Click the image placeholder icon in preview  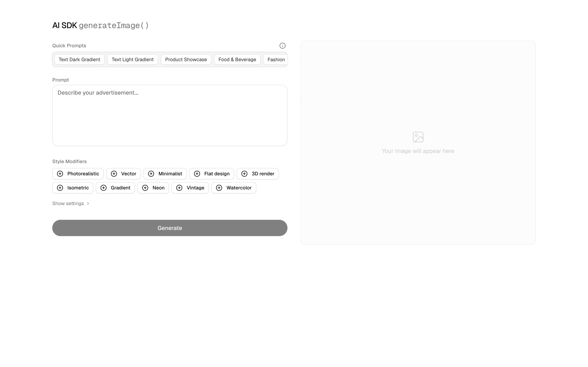coord(418,137)
